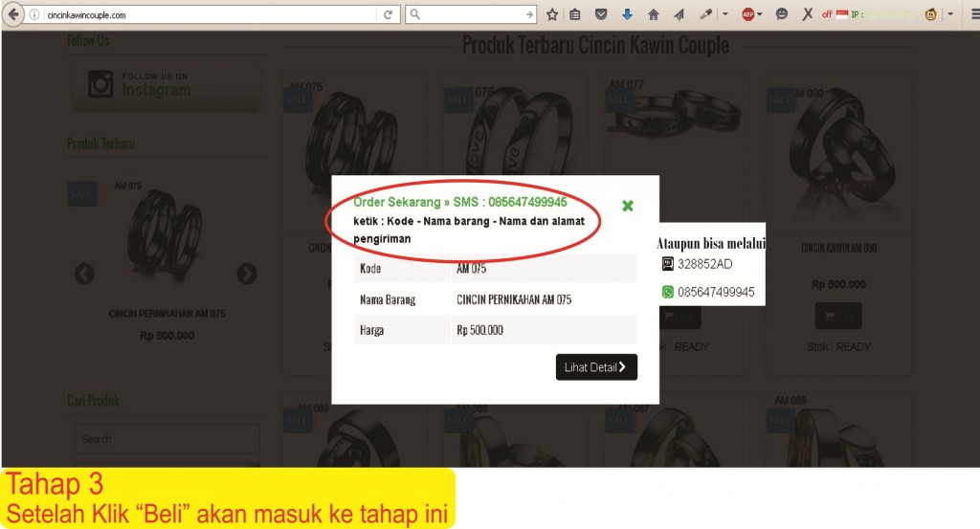
Task: Click the paper plane send icon
Action: click(x=679, y=14)
